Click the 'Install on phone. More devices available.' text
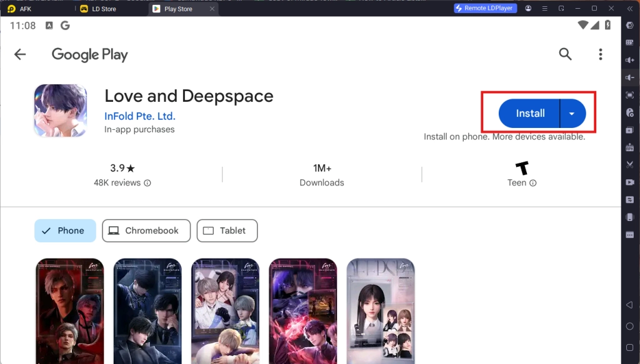 [504, 137]
